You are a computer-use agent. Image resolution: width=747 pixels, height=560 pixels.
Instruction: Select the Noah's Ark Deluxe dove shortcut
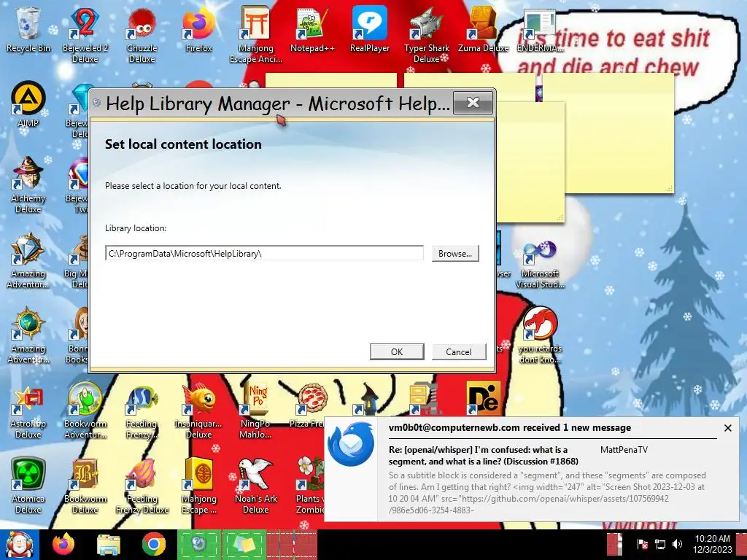point(256,486)
